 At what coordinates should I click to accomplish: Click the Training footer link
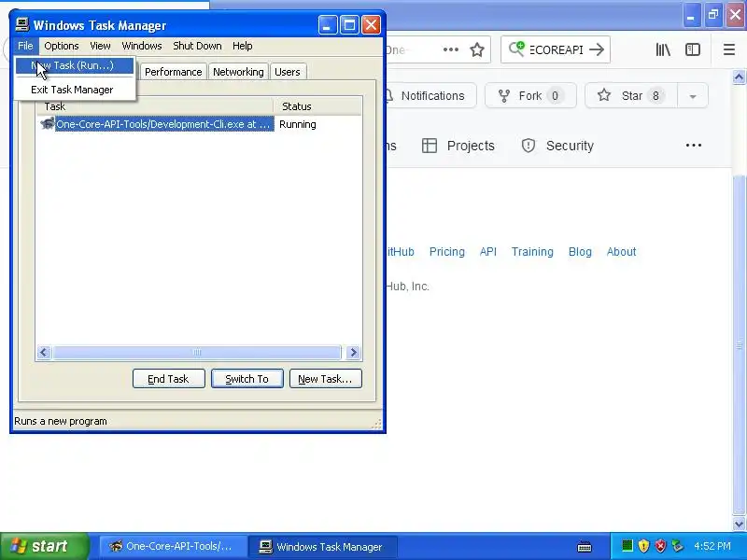click(532, 251)
